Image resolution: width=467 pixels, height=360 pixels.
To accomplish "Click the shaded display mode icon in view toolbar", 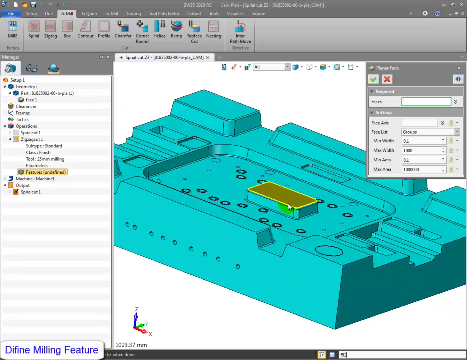I will pos(296,67).
